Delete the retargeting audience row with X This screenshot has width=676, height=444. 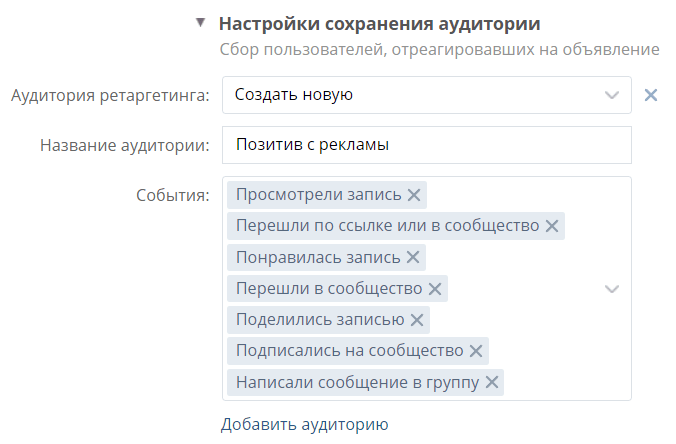click(651, 95)
